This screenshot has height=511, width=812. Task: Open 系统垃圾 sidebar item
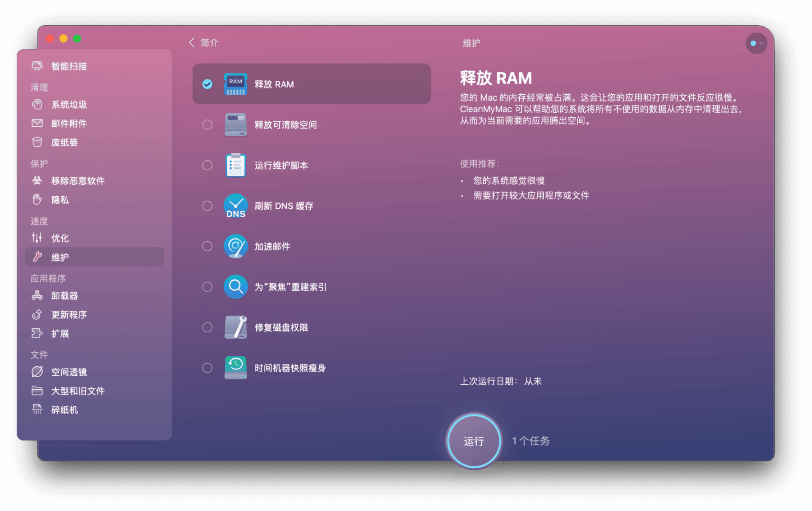click(x=95, y=105)
